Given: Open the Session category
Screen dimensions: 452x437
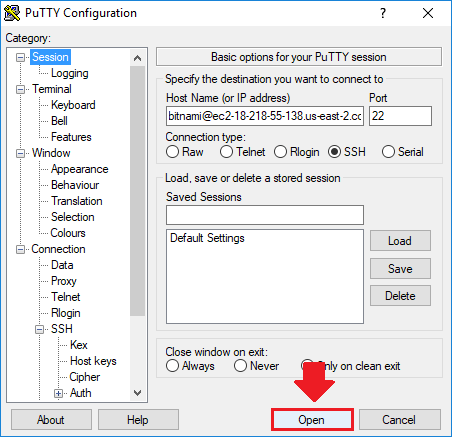Looking at the screenshot, I should point(50,57).
